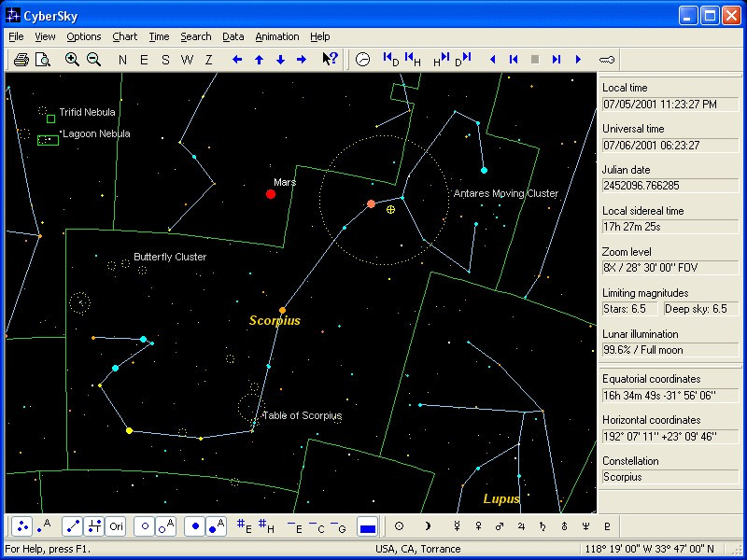The width and height of the screenshot is (747, 560).
Task: Toggle equatorial grid #E button
Action: pyautogui.click(x=245, y=526)
